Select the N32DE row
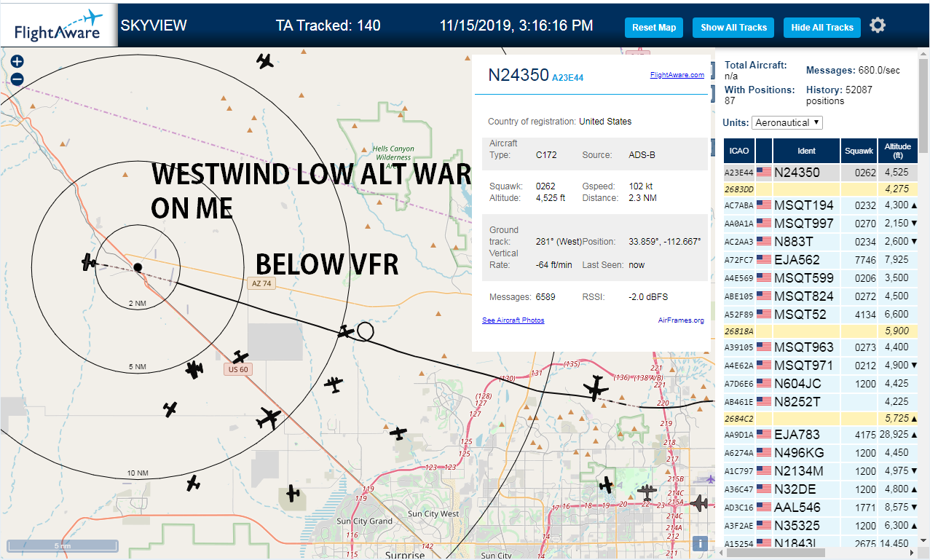 click(820, 489)
